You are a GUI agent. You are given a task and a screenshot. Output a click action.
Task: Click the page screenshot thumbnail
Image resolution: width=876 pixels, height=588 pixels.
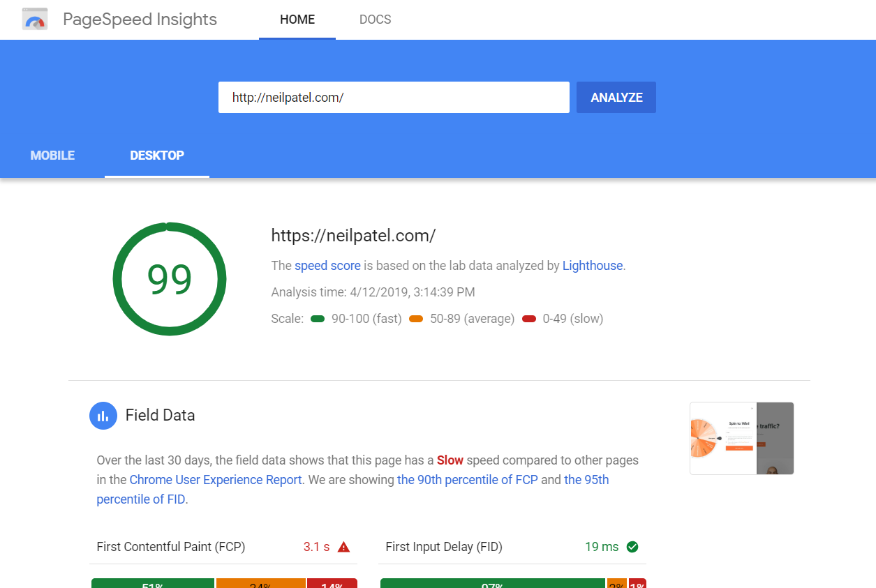(x=741, y=439)
